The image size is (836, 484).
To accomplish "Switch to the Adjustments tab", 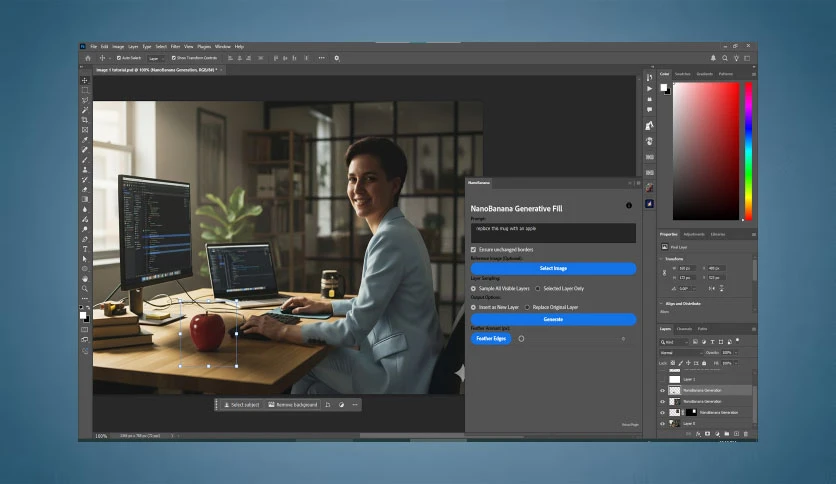I will click(x=694, y=235).
